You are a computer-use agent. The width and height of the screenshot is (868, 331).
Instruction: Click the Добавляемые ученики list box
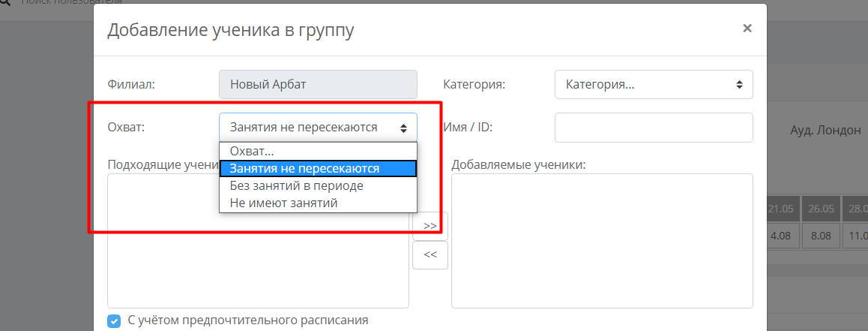pos(603,241)
